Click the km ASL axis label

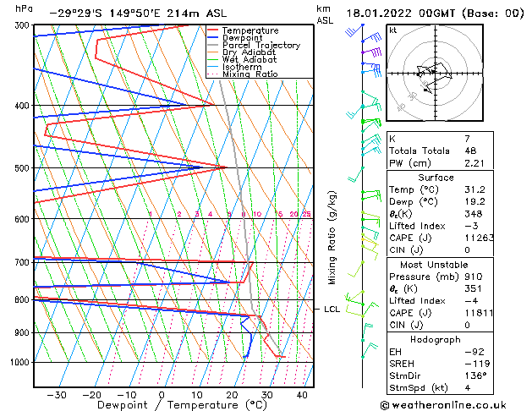tap(325, 15)
